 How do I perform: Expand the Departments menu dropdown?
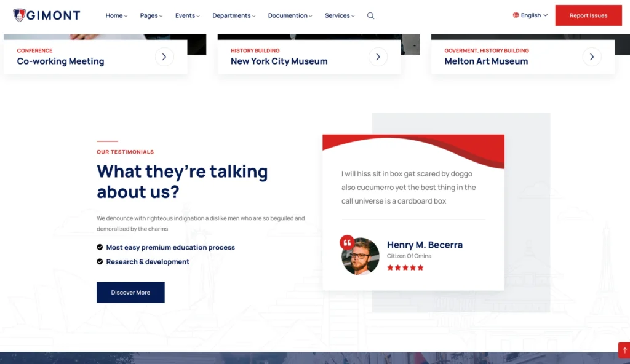(x=234, y=16)
